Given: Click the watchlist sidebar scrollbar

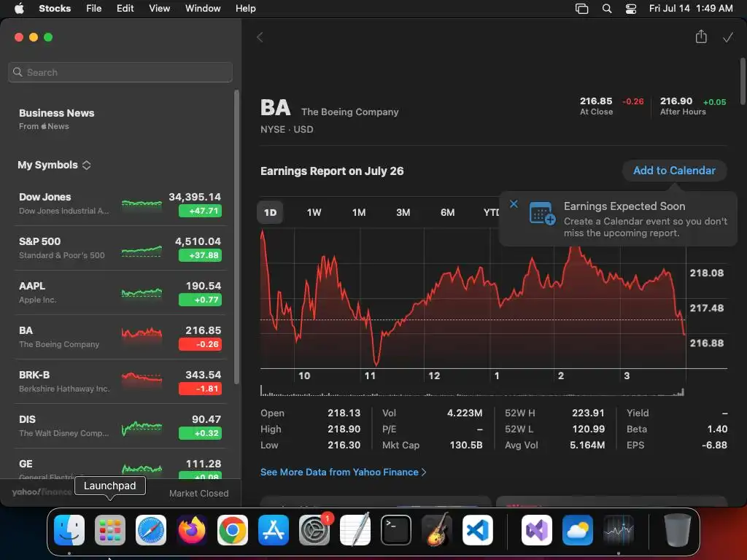Looking at the screenshot, I should [x=236, y=237].
